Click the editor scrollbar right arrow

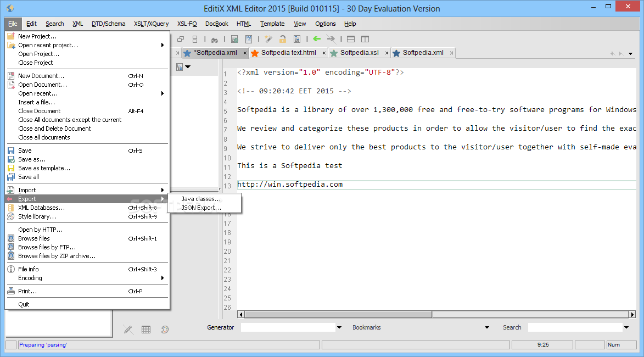(x=632, y=314)
